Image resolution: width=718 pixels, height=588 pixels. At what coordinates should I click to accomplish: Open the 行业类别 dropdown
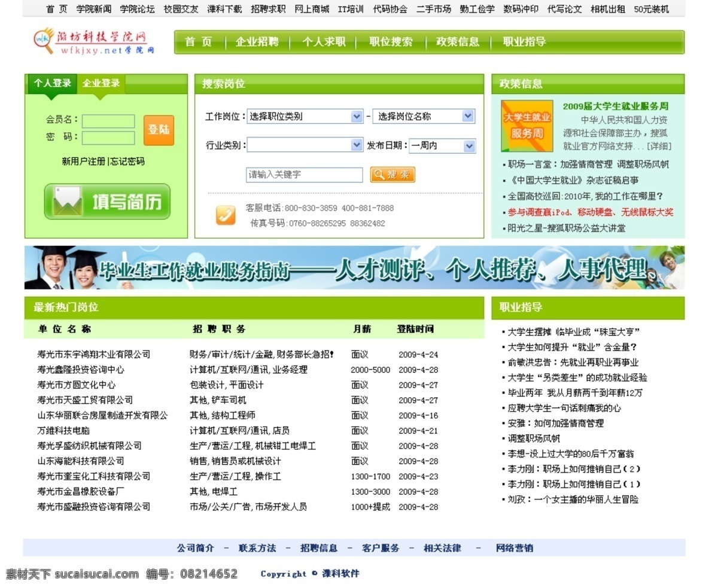(305, 145)
